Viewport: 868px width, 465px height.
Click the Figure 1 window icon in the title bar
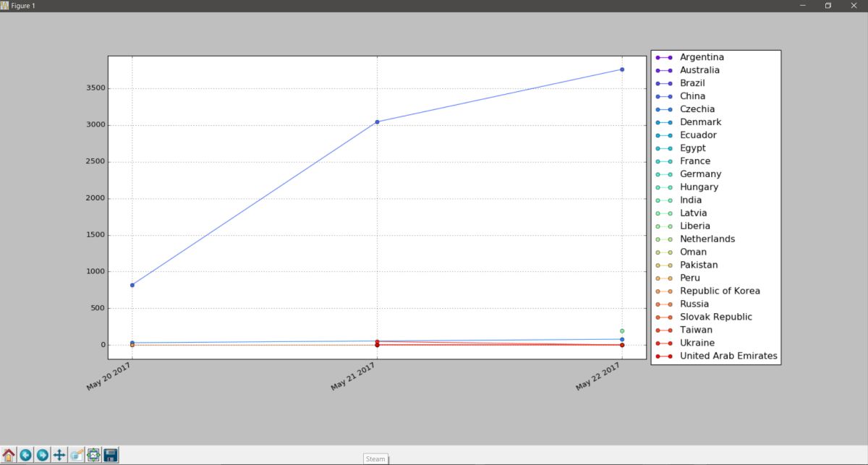4,5
